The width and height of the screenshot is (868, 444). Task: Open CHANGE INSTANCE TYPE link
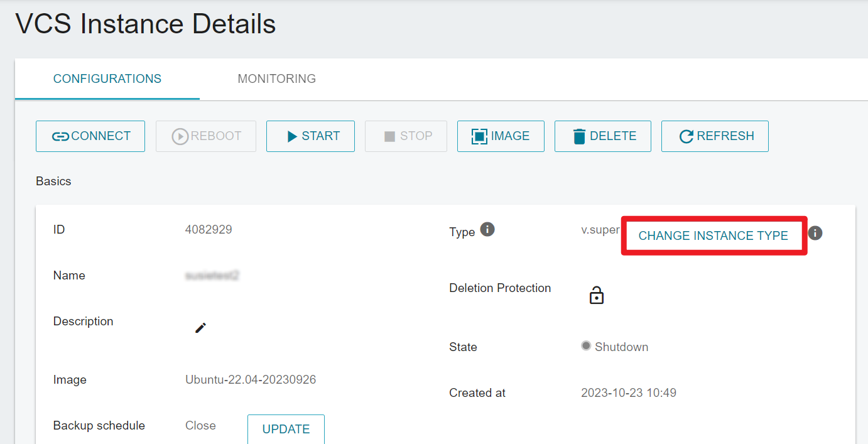coord(713,236)
